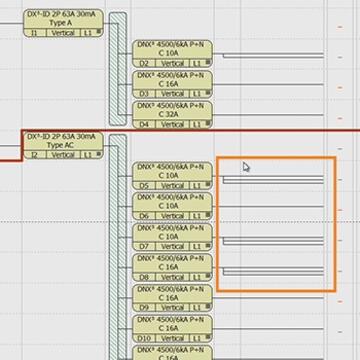This screenshot has width=360, height=360.
Task: Click the Vertical label of device I2
Action: click(x=63, y=155)
